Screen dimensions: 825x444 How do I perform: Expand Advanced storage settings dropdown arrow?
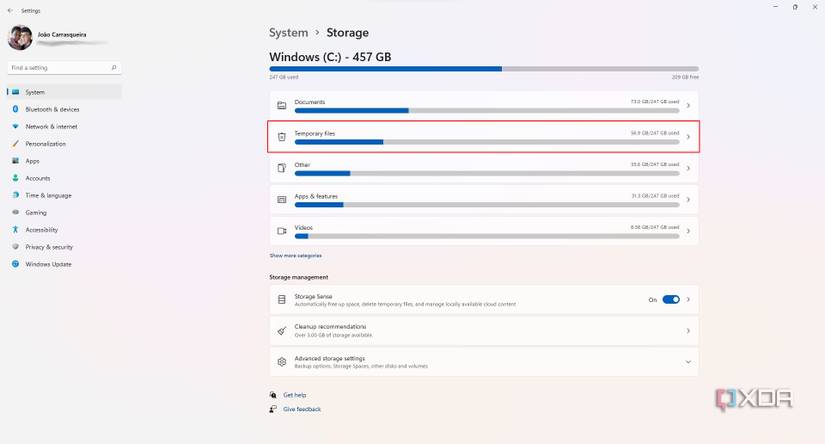688,362
